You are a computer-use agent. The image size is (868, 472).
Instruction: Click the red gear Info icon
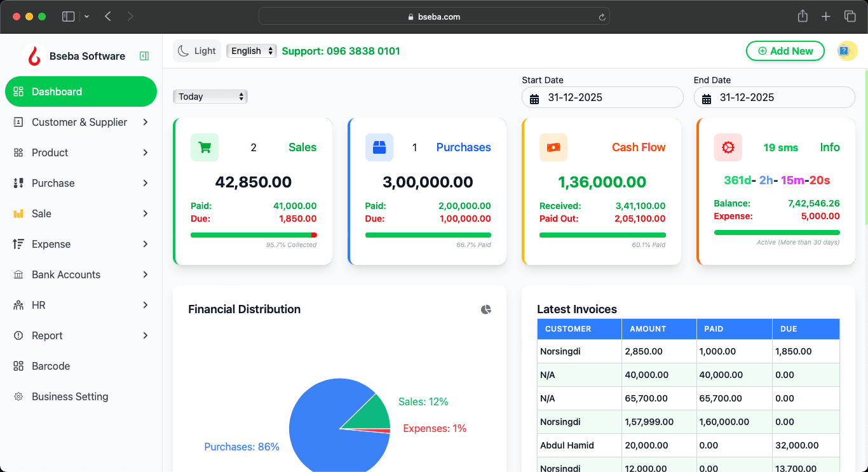click(728, 147)
